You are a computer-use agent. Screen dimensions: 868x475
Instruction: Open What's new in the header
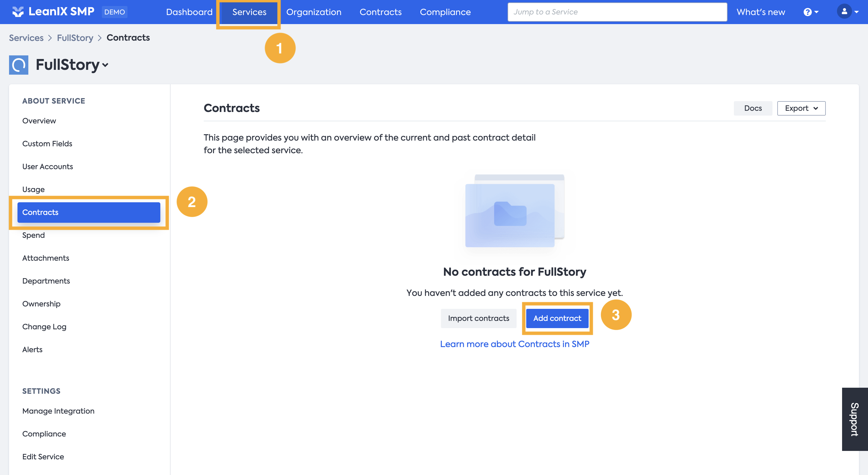760,12
